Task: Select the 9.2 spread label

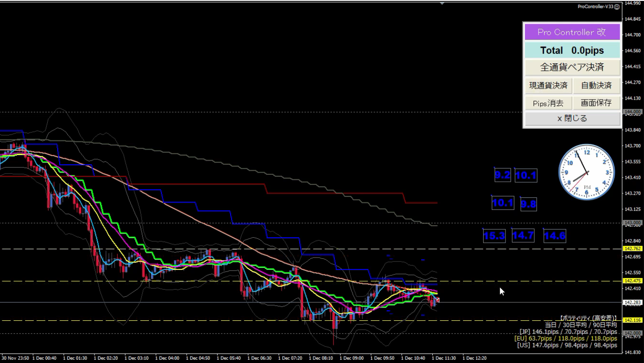Action: coord(502,175)
